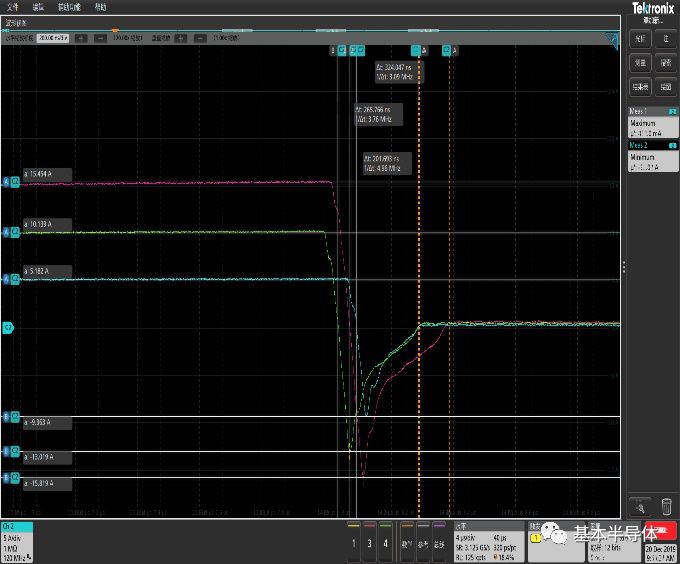This screenshot has height=564, width=680.
Task: Open the horizontal settings badge showing 4 µs/div
Action: pos(487,541)
